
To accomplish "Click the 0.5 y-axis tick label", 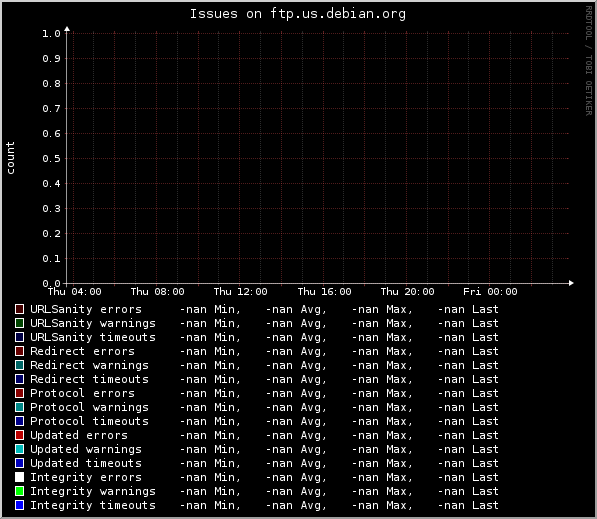I will [x=51, y=158].
